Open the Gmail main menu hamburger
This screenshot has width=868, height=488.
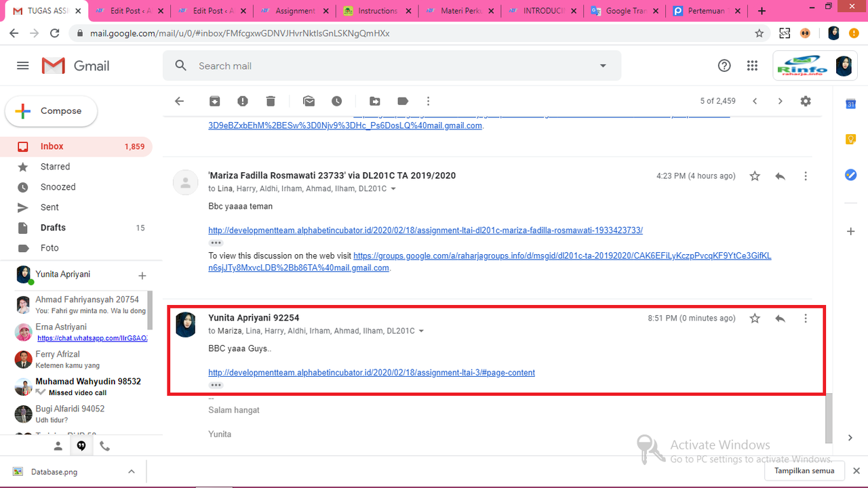23,66
